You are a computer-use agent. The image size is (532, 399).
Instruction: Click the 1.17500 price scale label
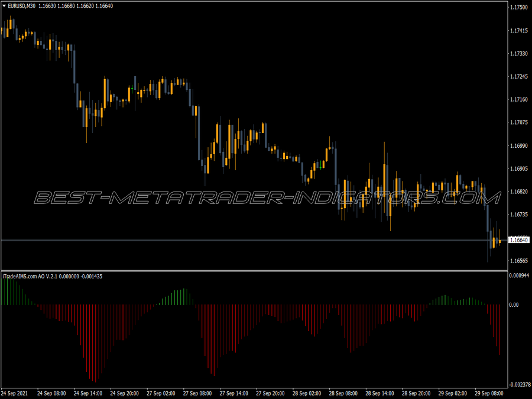point(519,8)
